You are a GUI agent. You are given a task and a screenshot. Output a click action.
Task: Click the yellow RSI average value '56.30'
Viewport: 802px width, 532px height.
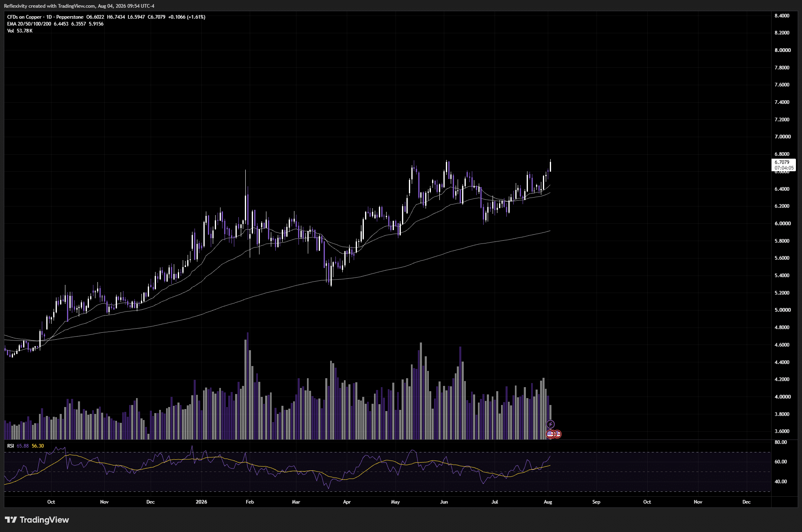click(x=38, y=446)
